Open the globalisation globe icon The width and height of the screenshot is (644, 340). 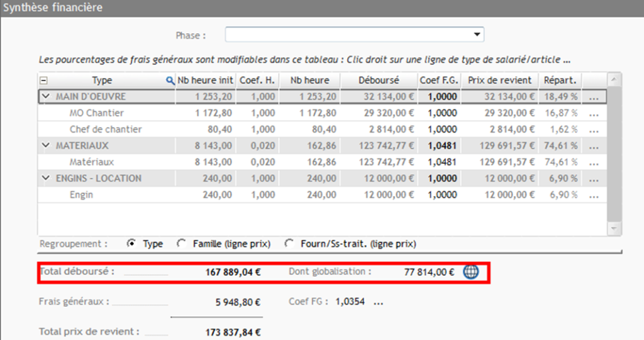470,272
